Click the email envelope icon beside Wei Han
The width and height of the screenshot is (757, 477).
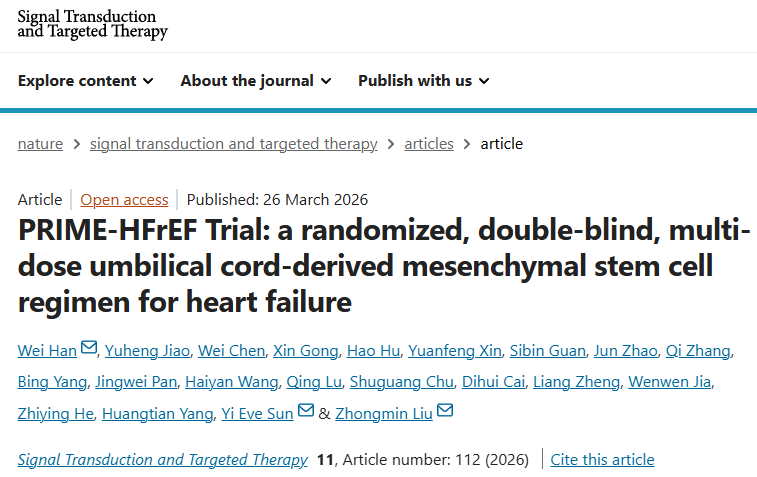pos(89,348)
